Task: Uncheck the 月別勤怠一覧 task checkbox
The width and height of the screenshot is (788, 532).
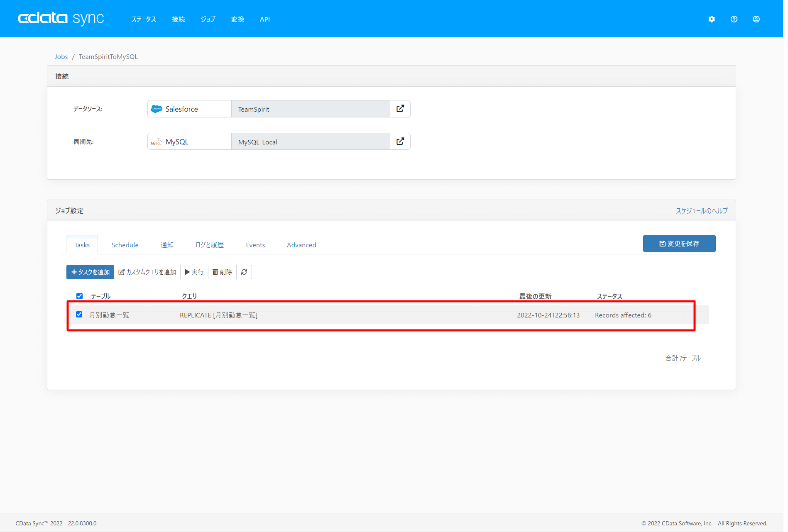Action: click(x=79, y=315)
